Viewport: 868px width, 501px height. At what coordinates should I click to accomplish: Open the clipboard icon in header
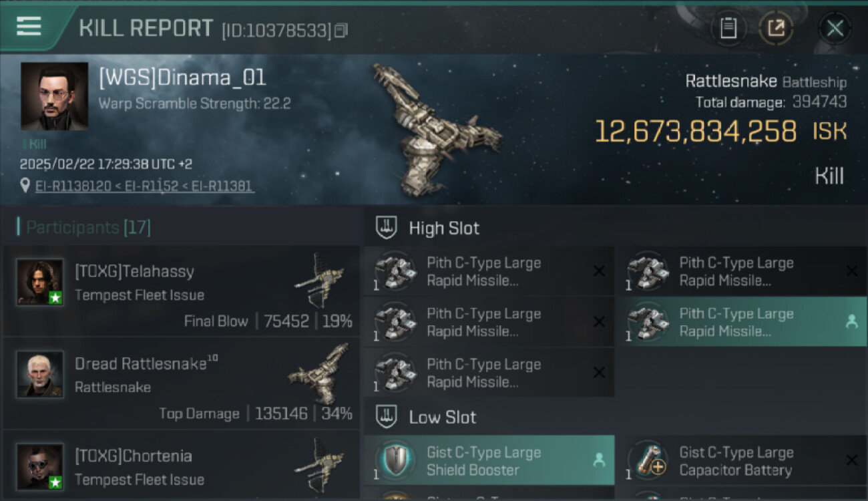[x=728, y=28]
